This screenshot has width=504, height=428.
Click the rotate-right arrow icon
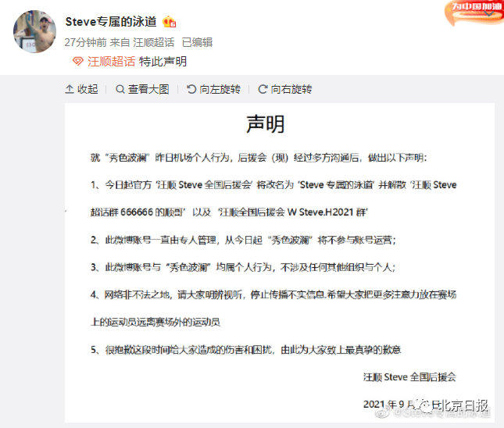pos(263,89)
